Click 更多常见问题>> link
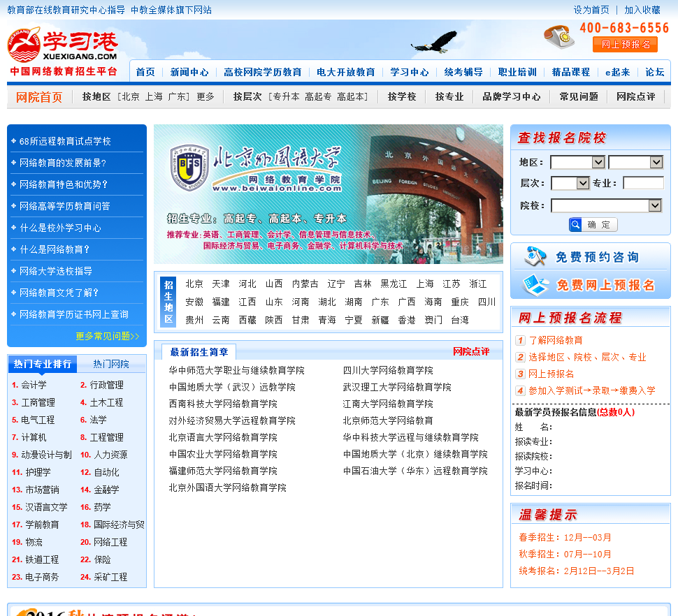Image resolution: width=678 pixels, height=616 pixels. pos(107,336)
